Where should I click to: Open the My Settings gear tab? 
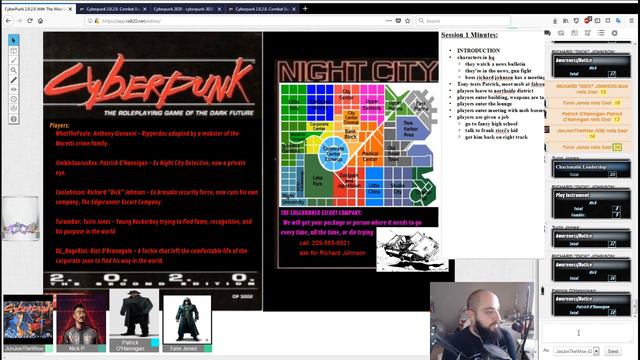point(615,33)
